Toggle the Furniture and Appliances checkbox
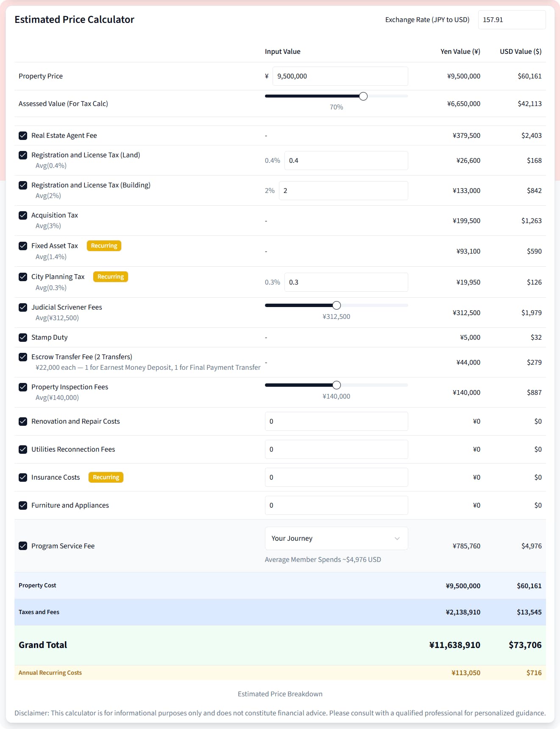 [x=23, y=506]
